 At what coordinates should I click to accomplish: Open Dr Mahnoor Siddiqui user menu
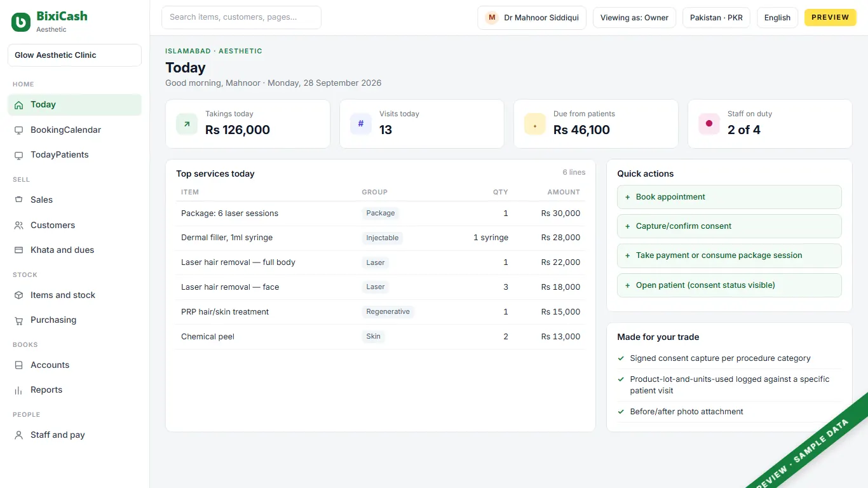click(x=532, y=18)
